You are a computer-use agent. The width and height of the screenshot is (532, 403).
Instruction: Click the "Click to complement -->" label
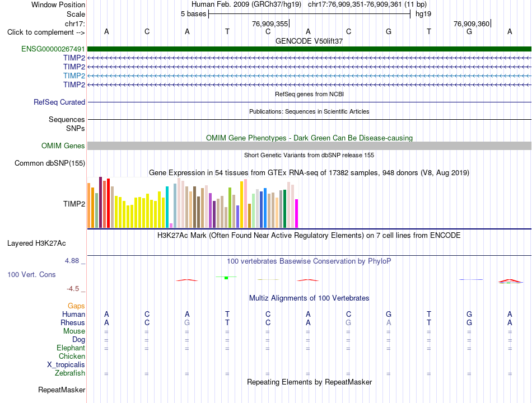[46, 32]
